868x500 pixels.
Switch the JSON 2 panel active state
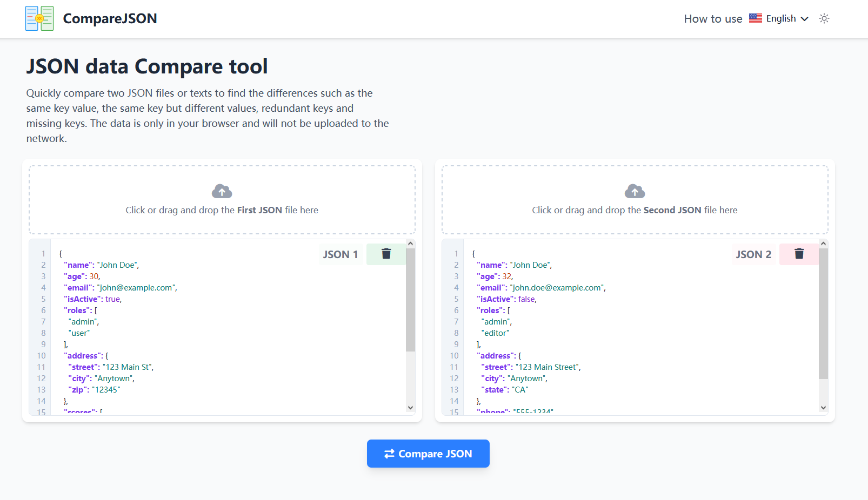(x=753, y=254)
